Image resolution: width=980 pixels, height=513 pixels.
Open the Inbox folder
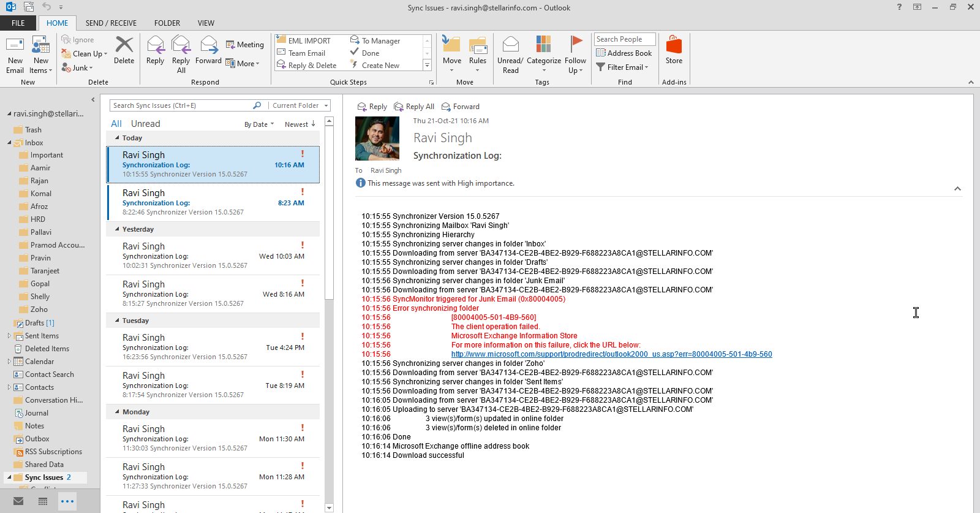point(34,143)
